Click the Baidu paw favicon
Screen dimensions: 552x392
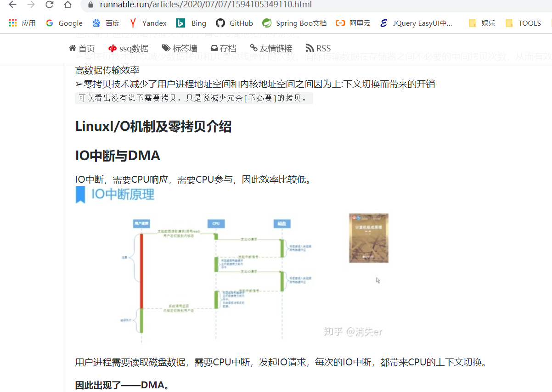click(x=96, y=23)
